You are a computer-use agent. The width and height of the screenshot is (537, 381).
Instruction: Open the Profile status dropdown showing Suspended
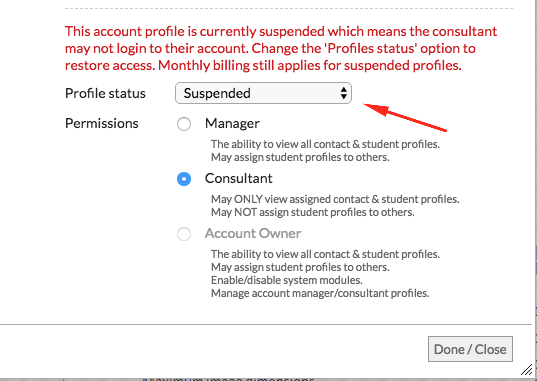(263, 93)
